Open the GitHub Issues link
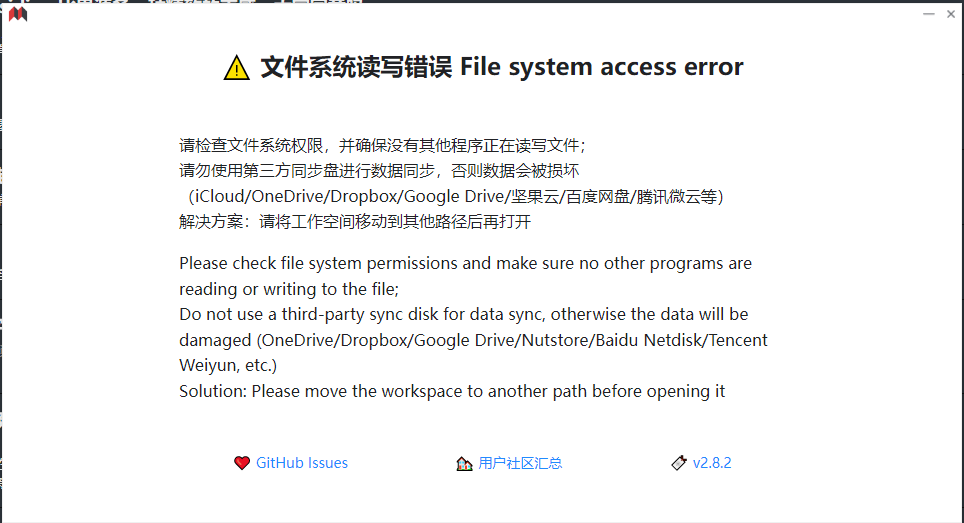Viewport: 964px width, 523px height. (x=302, y=463)
